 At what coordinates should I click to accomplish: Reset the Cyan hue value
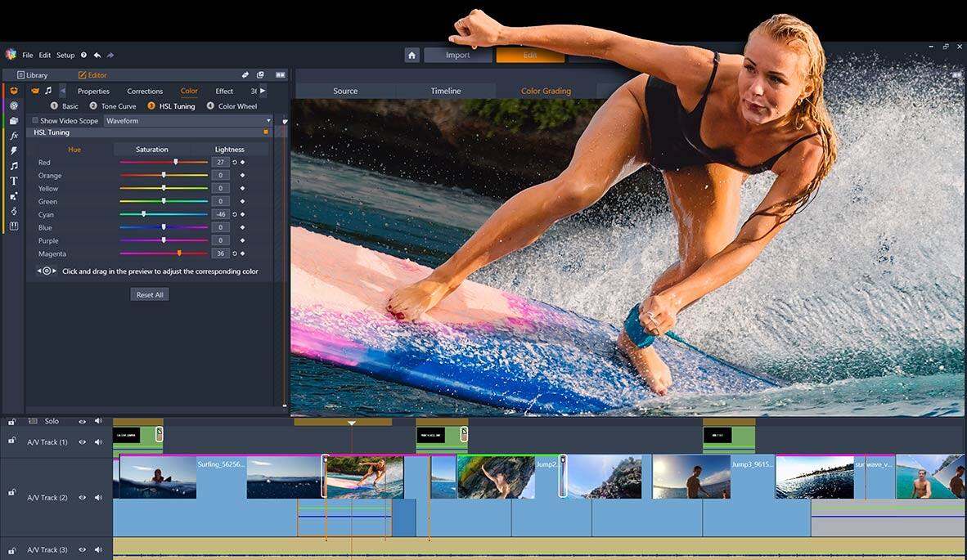(234, 214)
